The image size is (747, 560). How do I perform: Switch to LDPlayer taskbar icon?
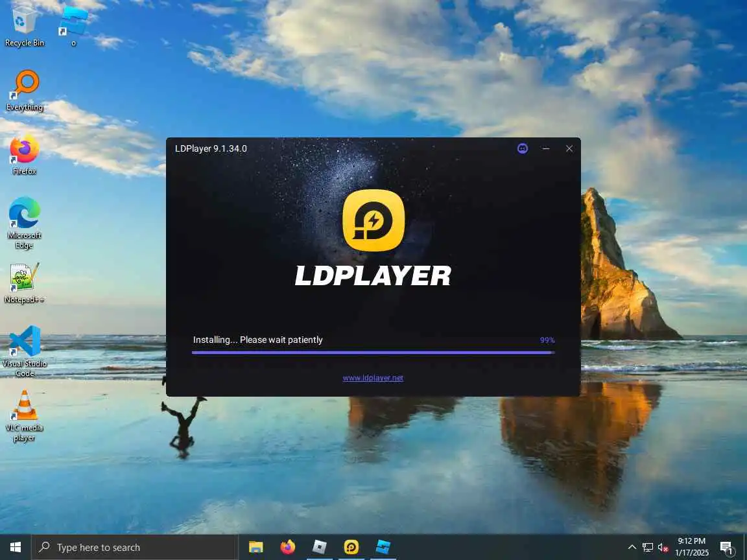coord(351,547)
